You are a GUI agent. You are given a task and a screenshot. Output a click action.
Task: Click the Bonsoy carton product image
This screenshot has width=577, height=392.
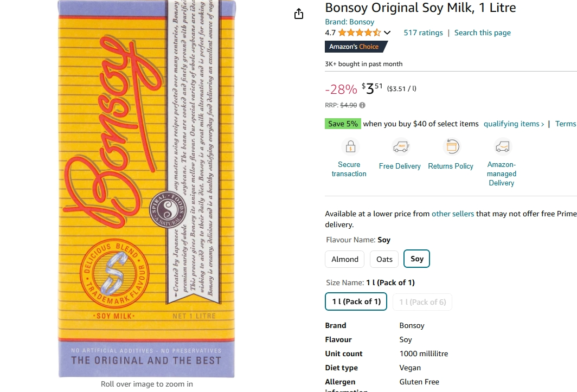146,189
